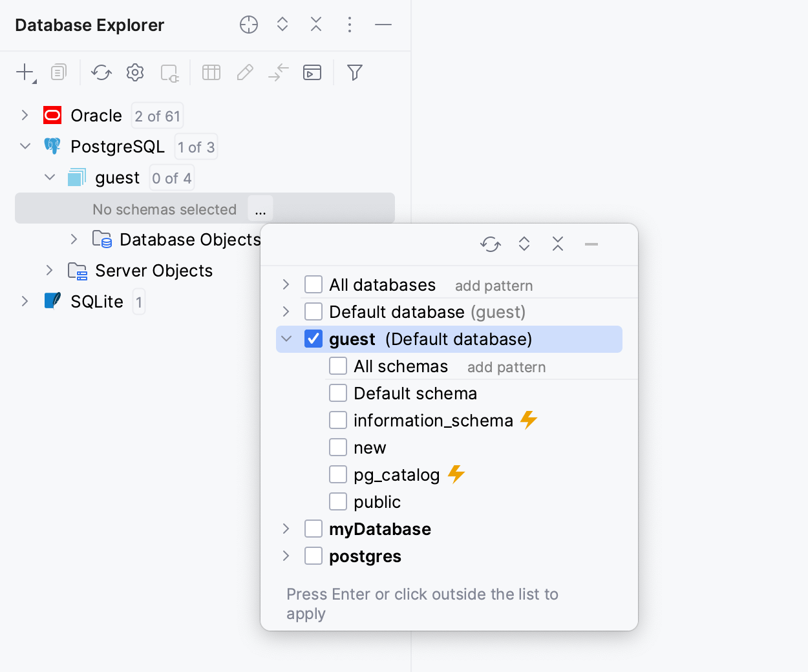Expand the Oracle data source node
Image resolution: width=808 pixels, height=672 pixels.
pos(25,115)
